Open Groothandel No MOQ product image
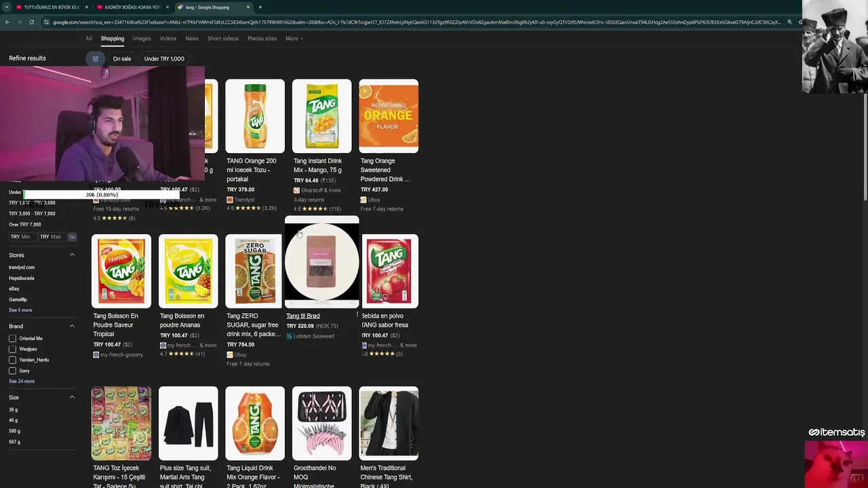 click(321, 424)
